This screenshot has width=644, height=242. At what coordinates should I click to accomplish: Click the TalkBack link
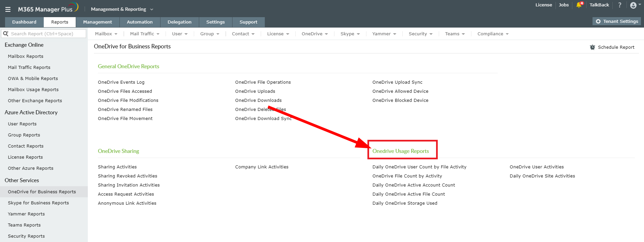(599, 5)
